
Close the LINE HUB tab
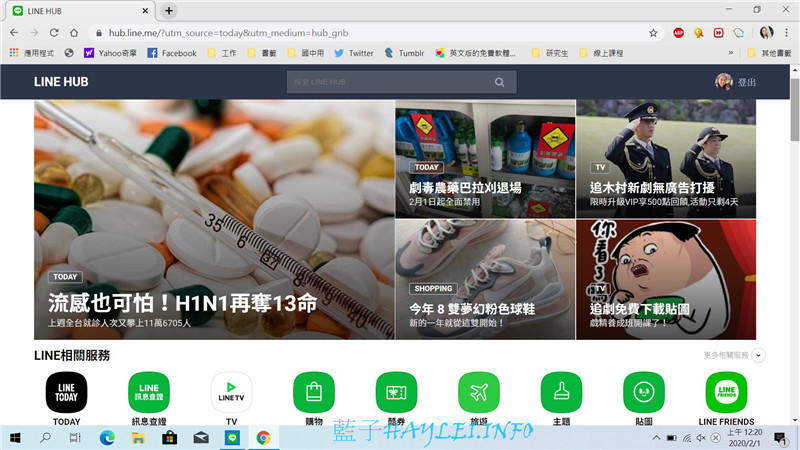click(145, 11)
